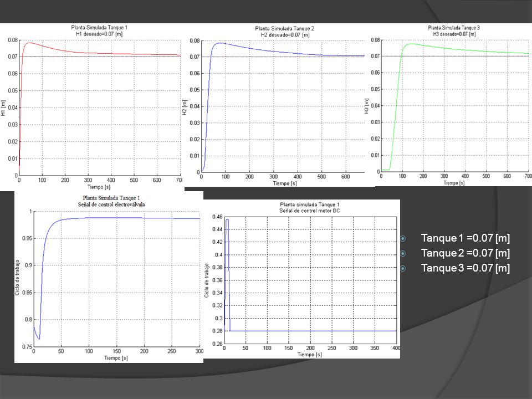
Task: Click the 'H2 [m]' axis label
Action: tap(185, 107)
